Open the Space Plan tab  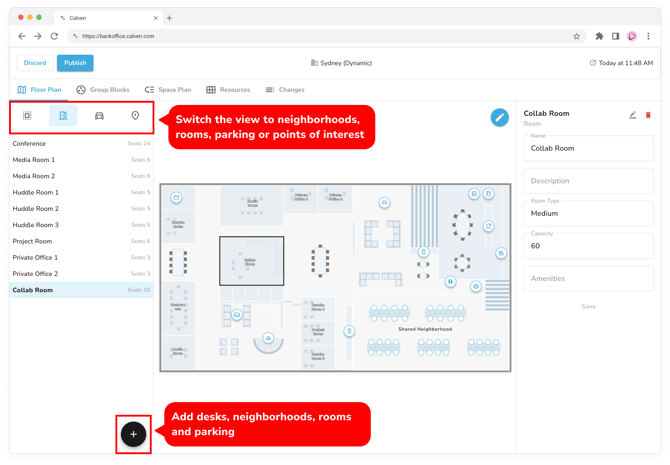[168, 90]
